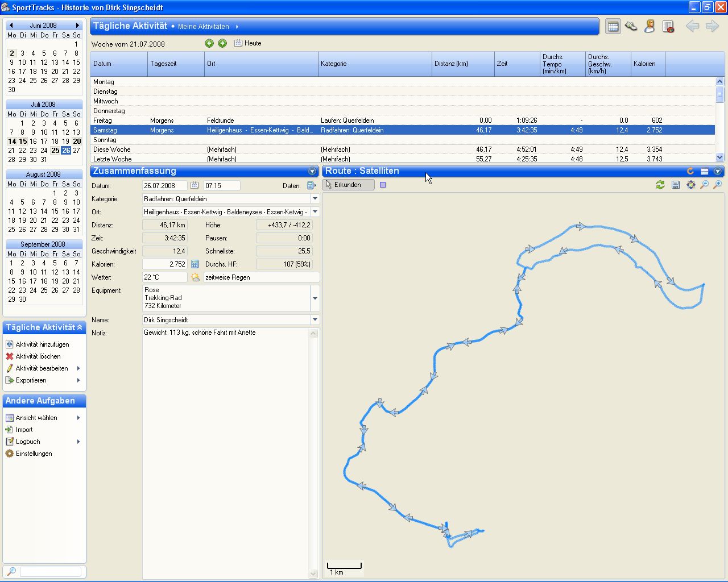Open the date picker calendar icon

tap(195, 186)
